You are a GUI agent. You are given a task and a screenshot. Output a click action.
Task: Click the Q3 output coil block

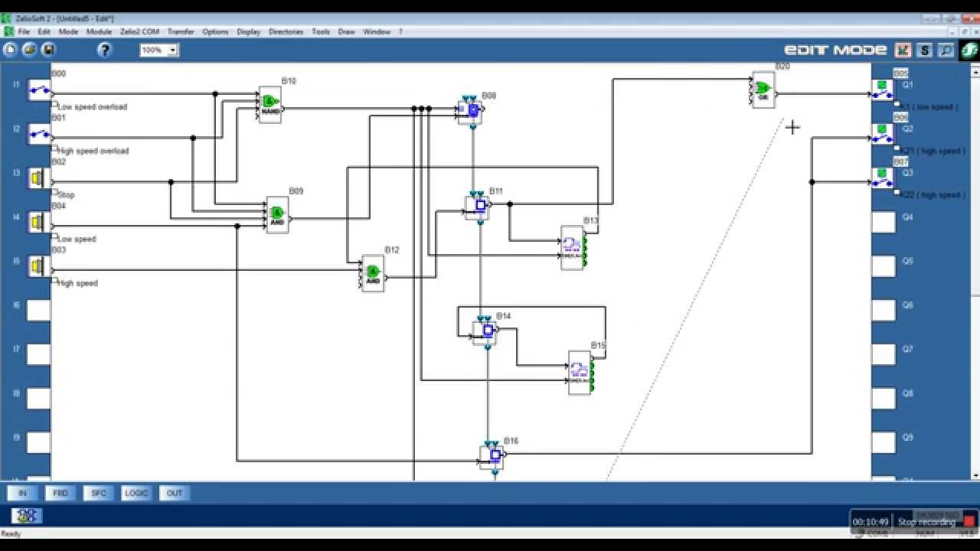[x=884, y=178]
